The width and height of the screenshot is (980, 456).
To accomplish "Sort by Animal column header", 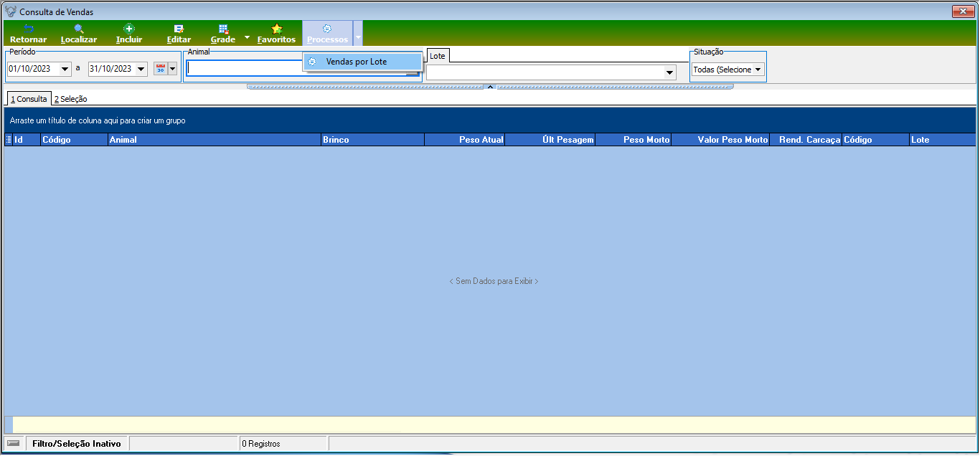I will 214,140.
